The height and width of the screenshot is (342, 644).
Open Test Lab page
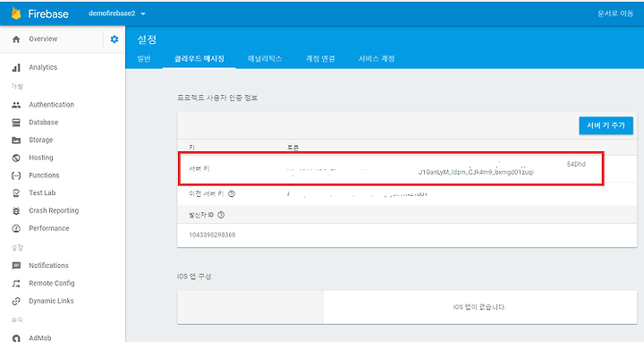point(42,192)
